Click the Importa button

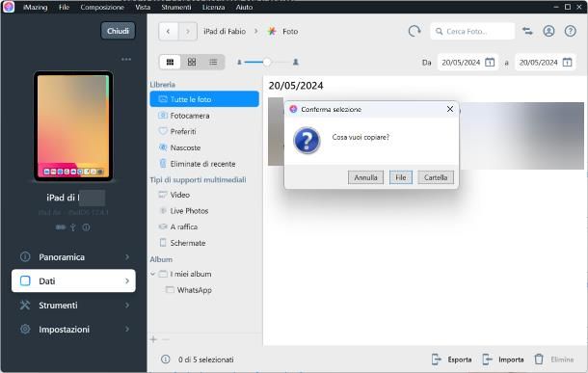tap(503, 360)
